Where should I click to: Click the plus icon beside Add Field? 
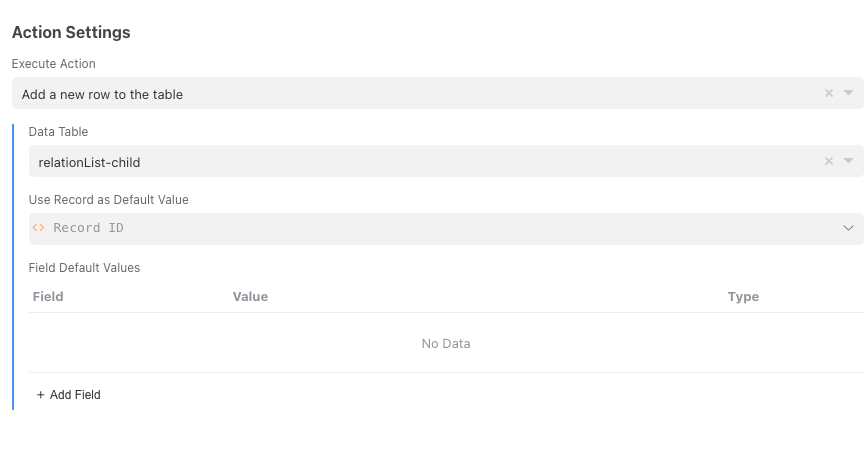41,395
